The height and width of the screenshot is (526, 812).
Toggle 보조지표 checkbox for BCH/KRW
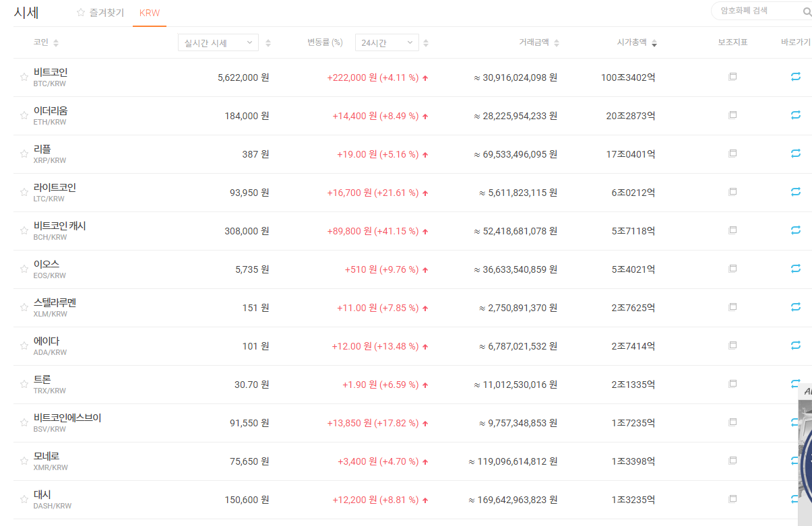pos(733,230)
